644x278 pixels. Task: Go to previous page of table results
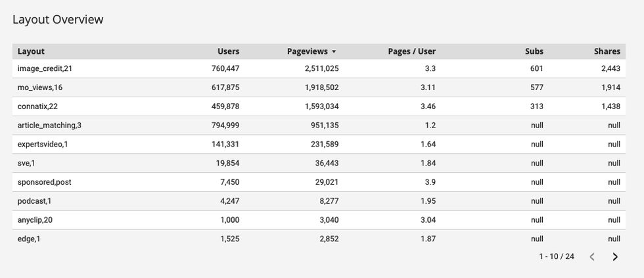[591, 257]
